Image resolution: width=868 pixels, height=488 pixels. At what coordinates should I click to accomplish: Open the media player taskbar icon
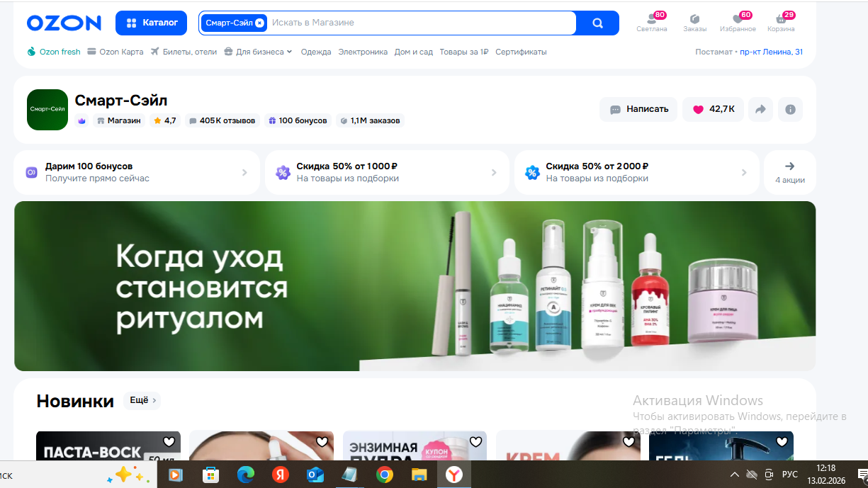(175, 475)
